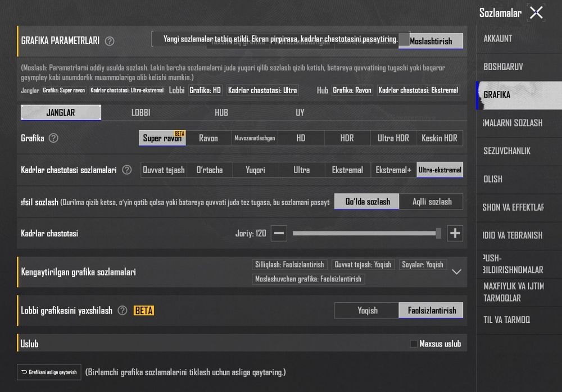Choose Quvvat tejash frame rate

[164, 170]
